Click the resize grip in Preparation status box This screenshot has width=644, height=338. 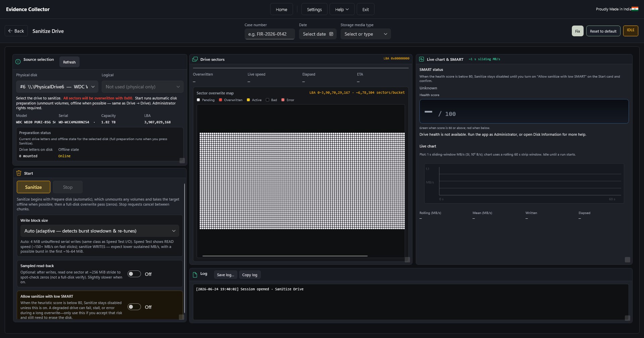182,161
